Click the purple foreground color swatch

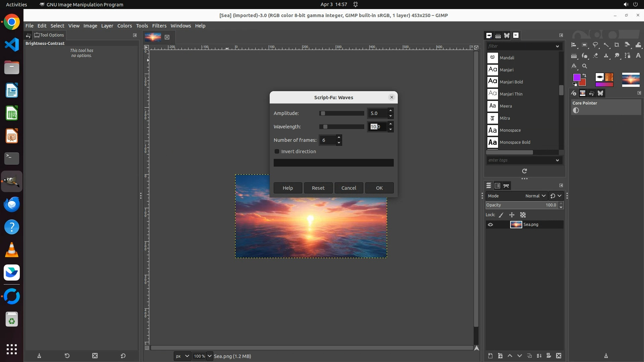(x=576, y=77)
